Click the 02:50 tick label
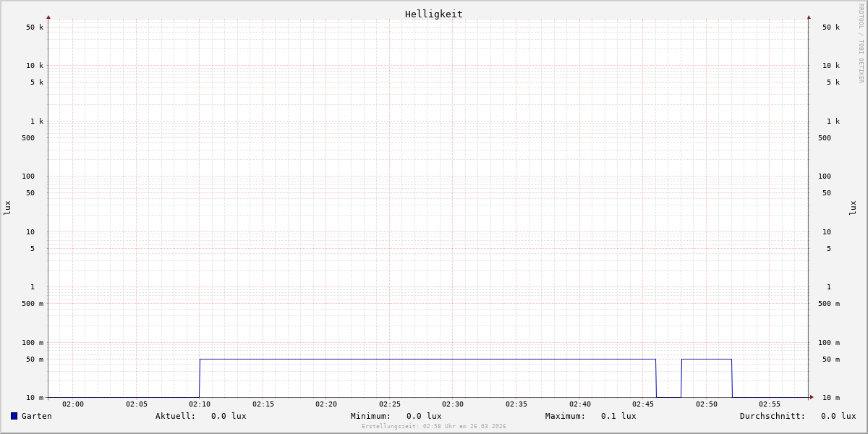The image size is (868, 434). (707, 404)
